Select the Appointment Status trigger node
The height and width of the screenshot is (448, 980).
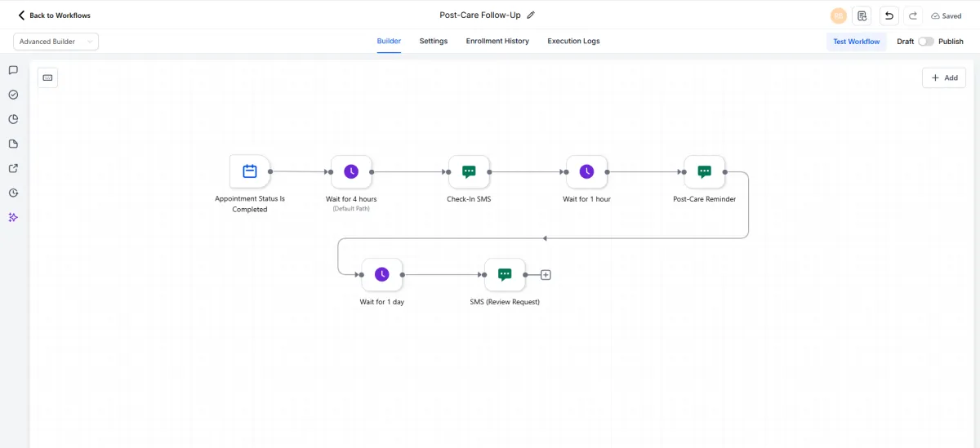(250, 171)
